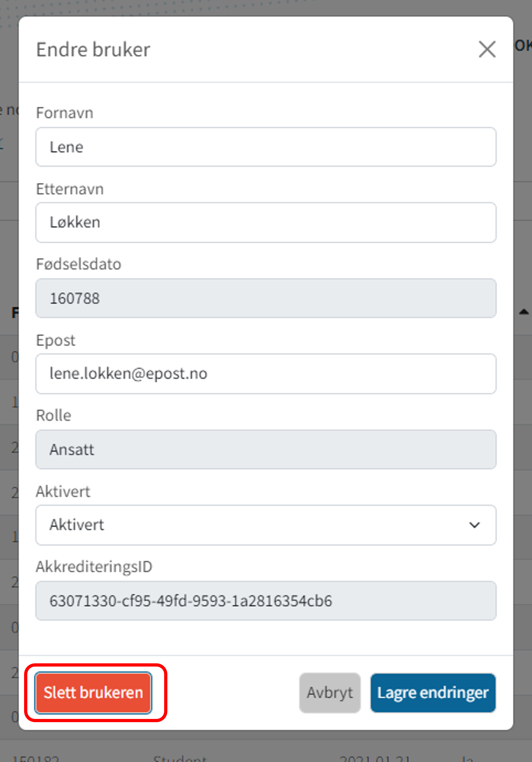
Task: Click the AkkrediteringsID field with the GUID
Action: pos(266,601)
